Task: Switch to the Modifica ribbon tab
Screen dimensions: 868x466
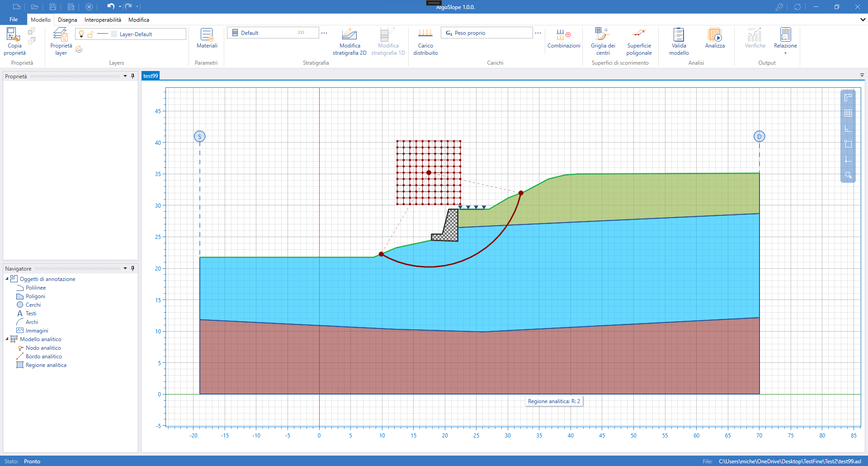Action: pos(139,19)
